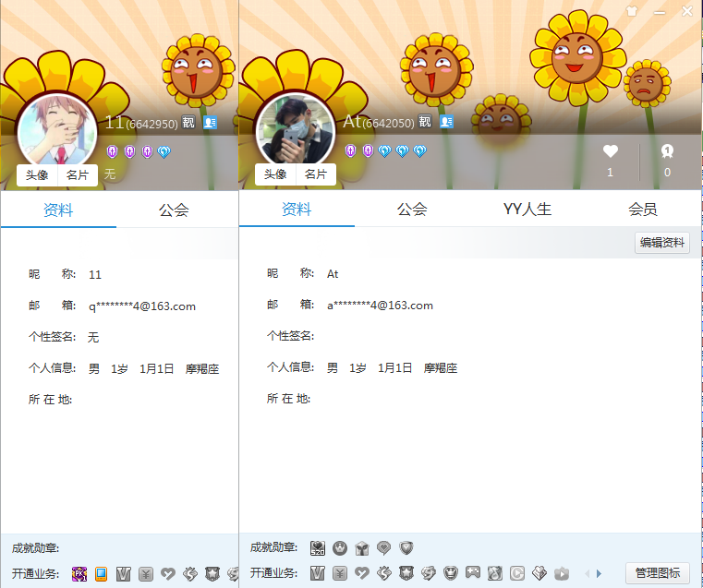Minimize the At profile window
This screenshot has width=703, height=588.
(x=660, y=12)
